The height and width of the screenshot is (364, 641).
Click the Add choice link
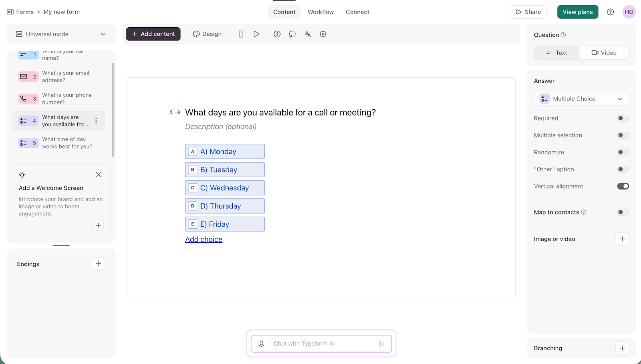[204, 239]
